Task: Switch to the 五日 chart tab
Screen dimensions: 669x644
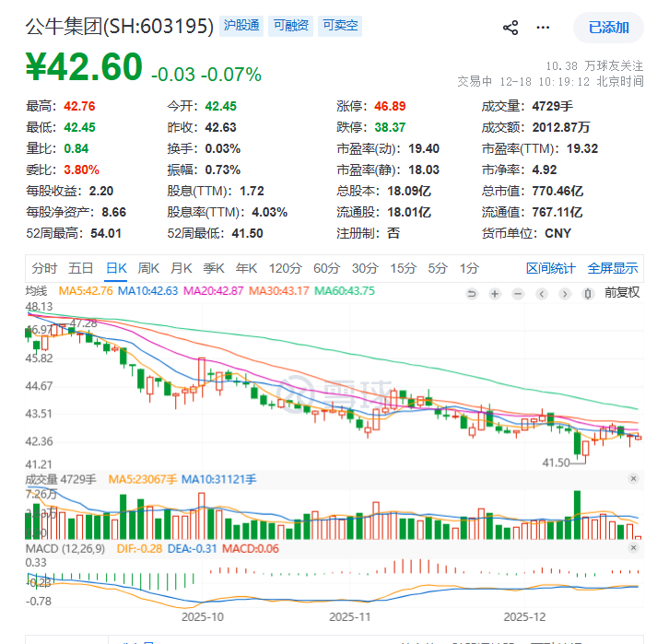Action: point(81,268)
